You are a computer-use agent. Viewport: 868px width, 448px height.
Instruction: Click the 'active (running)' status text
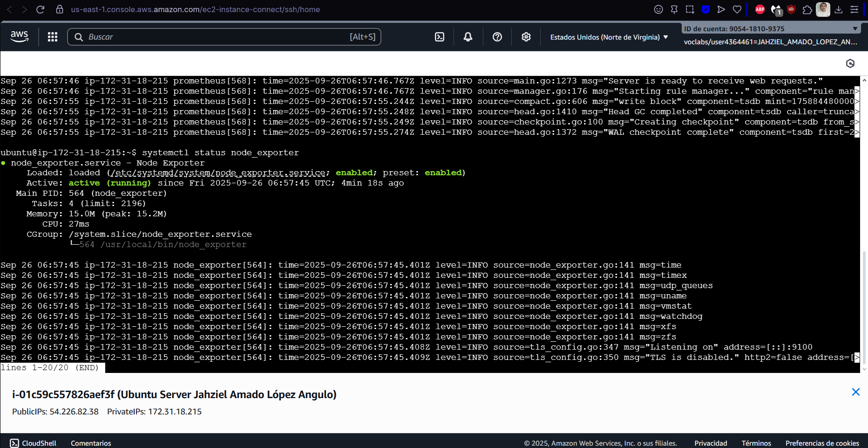tap(110, 183)
